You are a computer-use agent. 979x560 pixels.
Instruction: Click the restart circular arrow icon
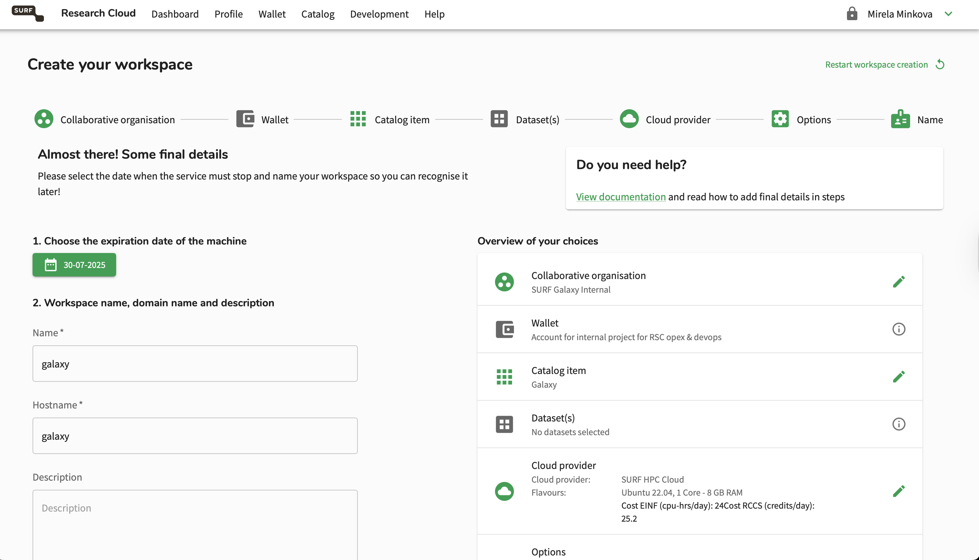(x=940, y=64)
